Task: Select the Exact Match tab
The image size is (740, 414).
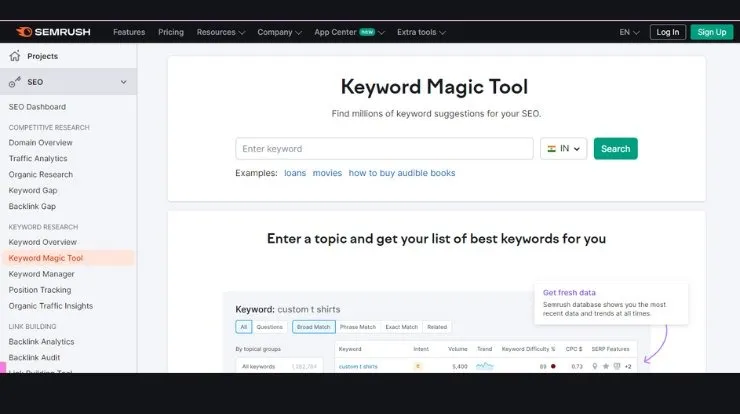Action: (402, 327)
